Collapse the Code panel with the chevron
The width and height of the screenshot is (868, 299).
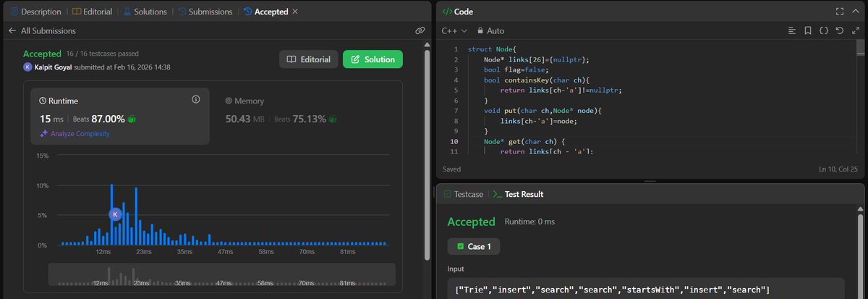(856, 12)
